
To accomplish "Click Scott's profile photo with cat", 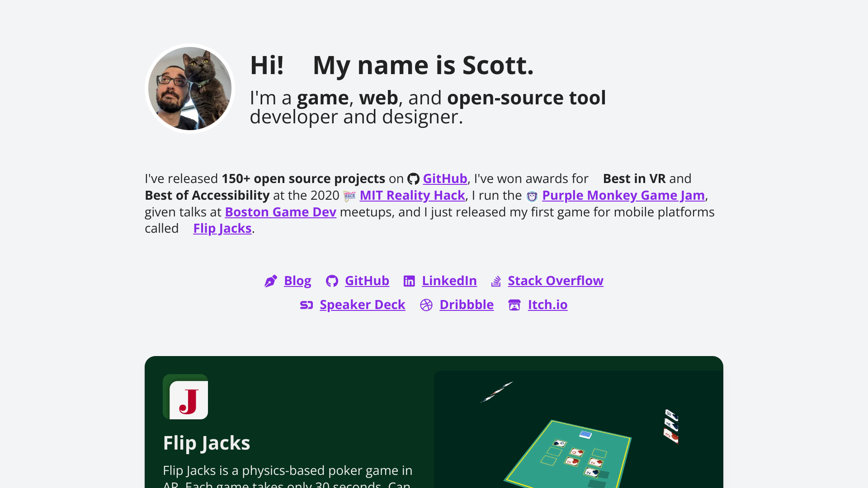I will pos(190,89).
